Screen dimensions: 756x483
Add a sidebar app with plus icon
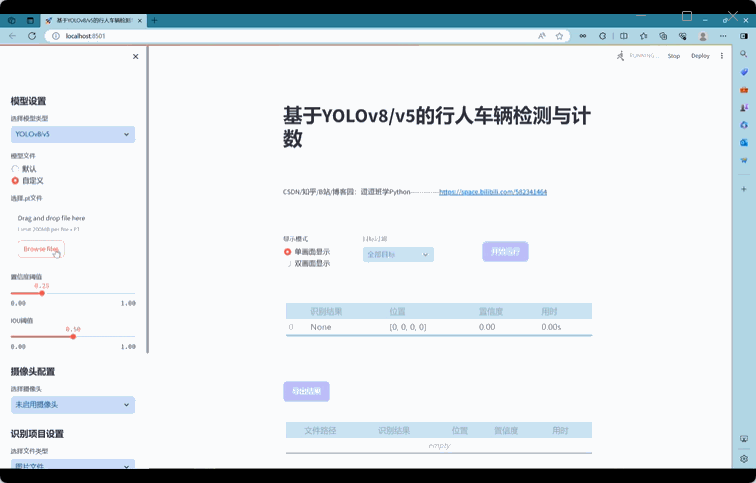pos(743,189)
